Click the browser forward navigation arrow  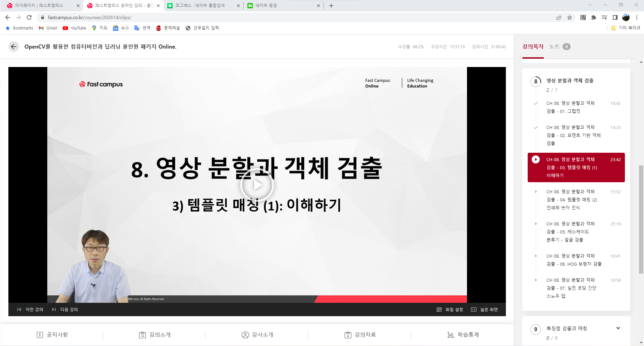(18, 17)
